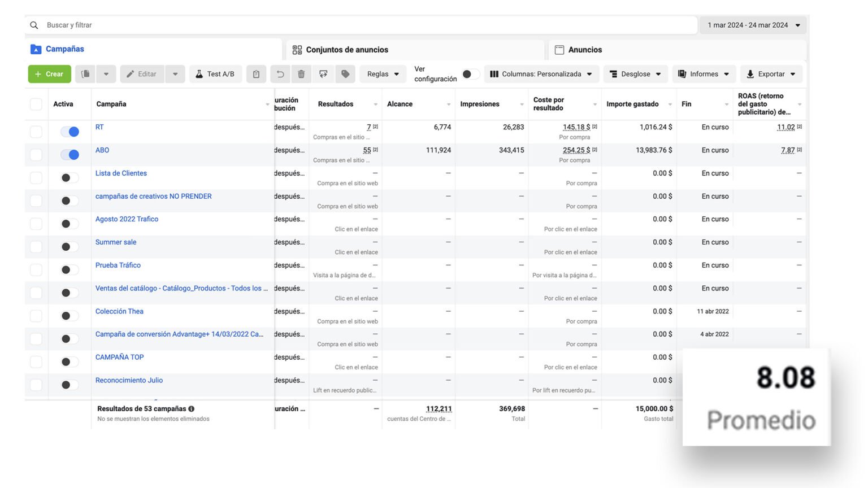868x488 pixels.
Task: Click the tag label icon
Action: (345, 74)
